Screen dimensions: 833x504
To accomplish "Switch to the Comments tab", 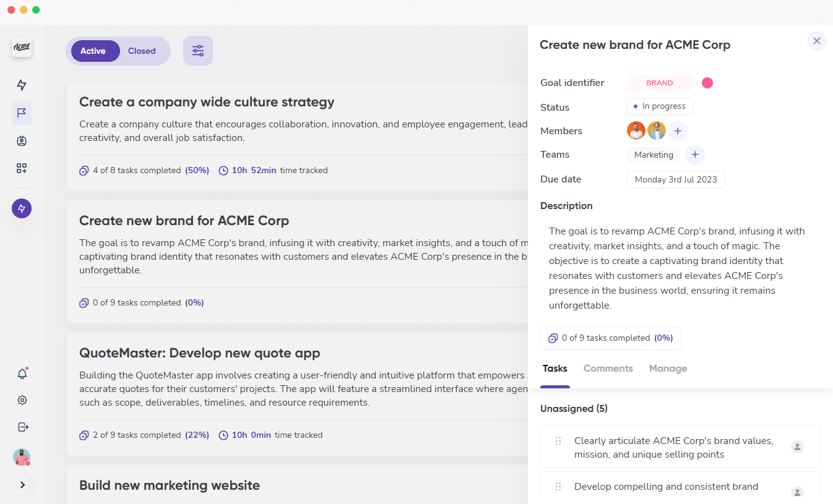I will coord(608,369).
